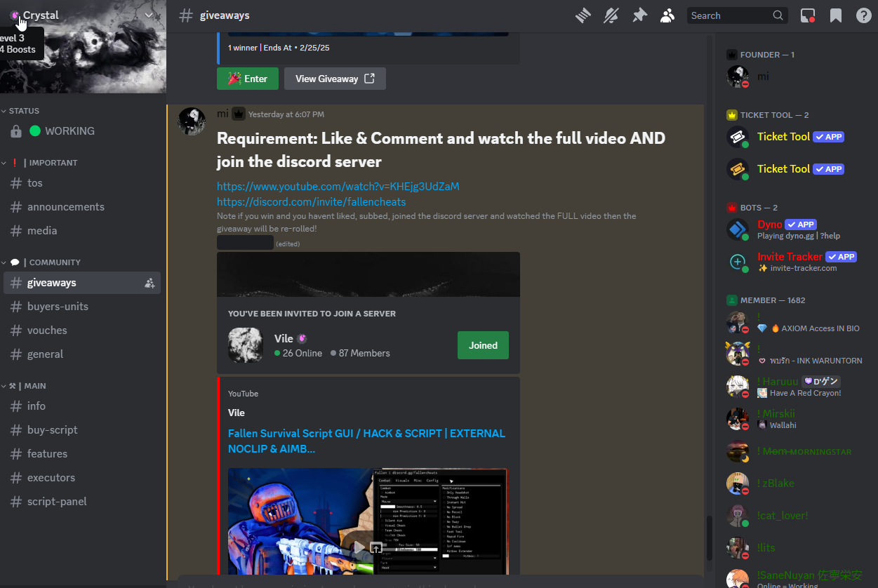Select the giveaways channel
Image resolution: width=878 pixels, height=588 pixels.
(83, 283)
